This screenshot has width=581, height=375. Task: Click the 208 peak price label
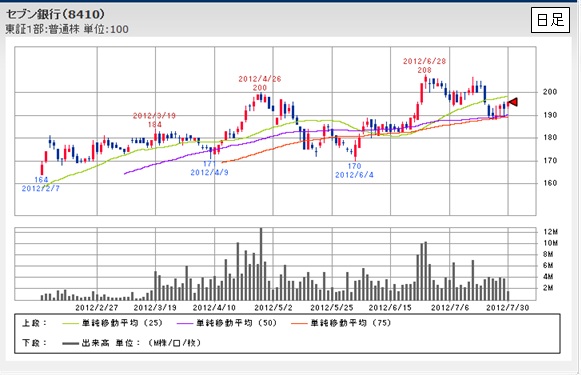424,70
